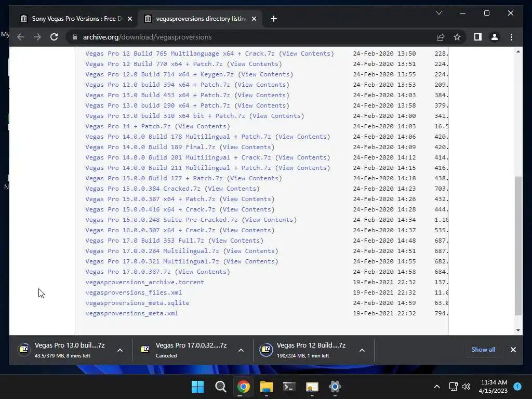View Contents of Vegas Pro 13.0 build 290
532x399 pixels.
262,105
